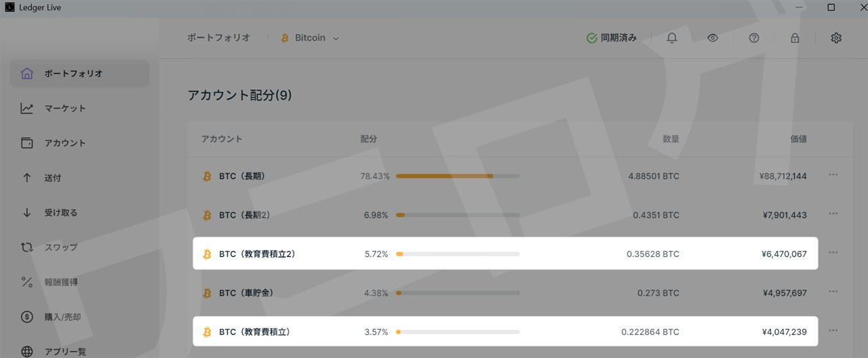
Task: Open 送付 send arrow item
Action: click(52, 178)
